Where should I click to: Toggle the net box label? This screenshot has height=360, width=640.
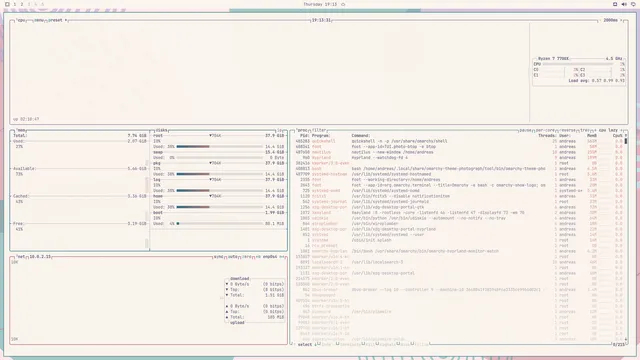point(21,257)
